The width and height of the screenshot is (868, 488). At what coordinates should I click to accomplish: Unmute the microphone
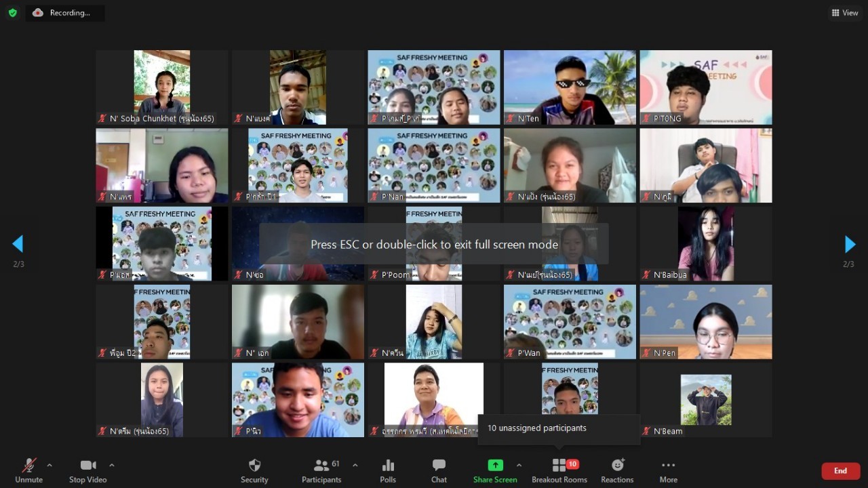click(x=28, y=466)
